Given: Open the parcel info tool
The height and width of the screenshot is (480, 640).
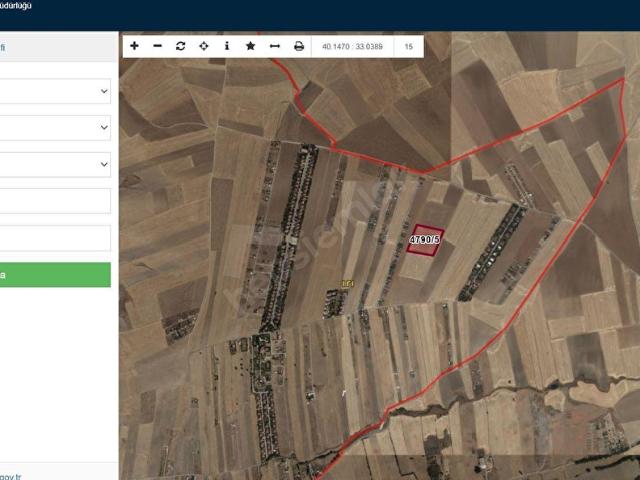Looking at the screenshot, I should pyautogui.click(x=227, y=46).
